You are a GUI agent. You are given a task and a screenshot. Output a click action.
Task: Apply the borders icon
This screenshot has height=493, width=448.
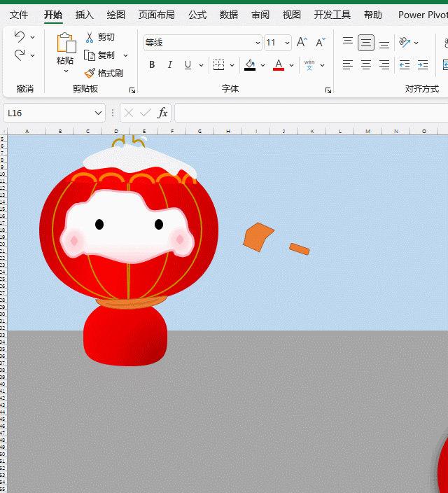[x=218, y=64]
